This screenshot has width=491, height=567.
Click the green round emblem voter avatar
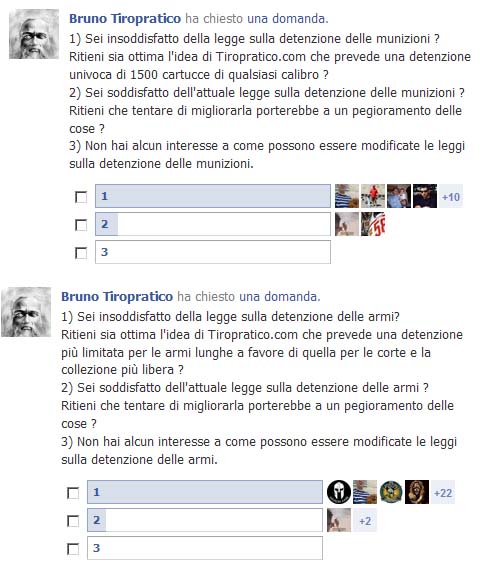391,492
